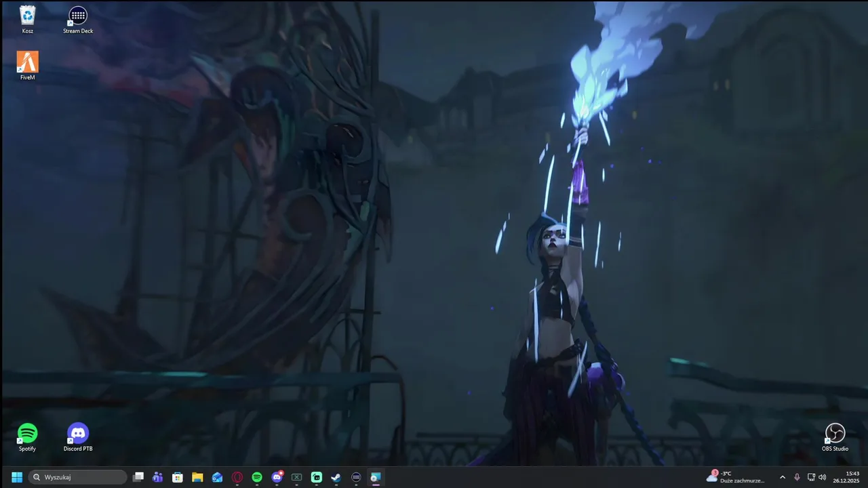The width and height of the screenshot is (868, 488).
Task: Open Stream Deck from the taskbar
Action: click(x=356, y=477)
